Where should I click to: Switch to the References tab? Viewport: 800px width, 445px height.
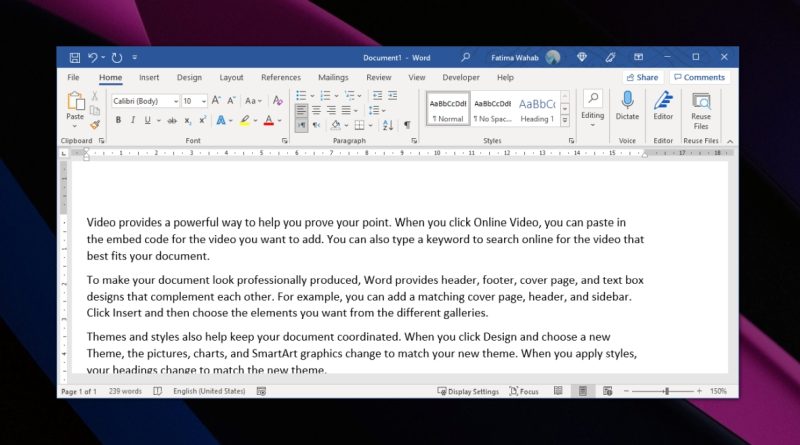tap(281, 78)
